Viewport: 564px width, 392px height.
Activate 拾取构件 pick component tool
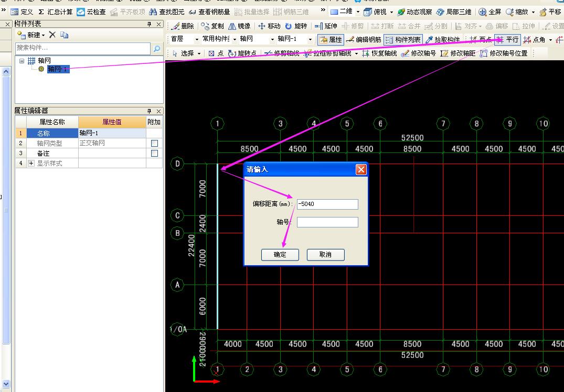click(442, 39)
